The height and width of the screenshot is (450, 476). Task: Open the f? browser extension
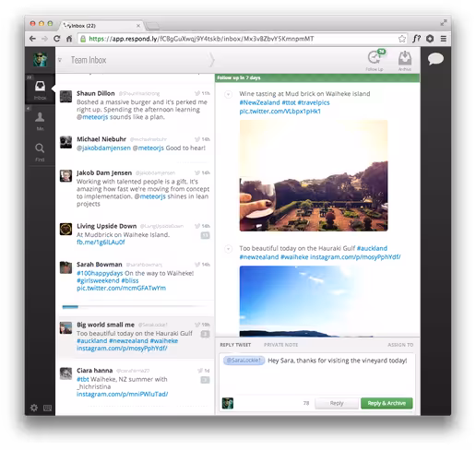click(416, 39)
